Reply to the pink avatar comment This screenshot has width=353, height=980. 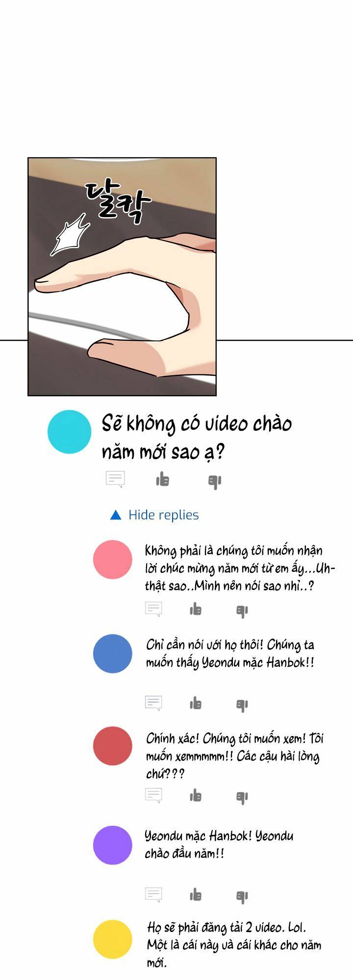153,609
